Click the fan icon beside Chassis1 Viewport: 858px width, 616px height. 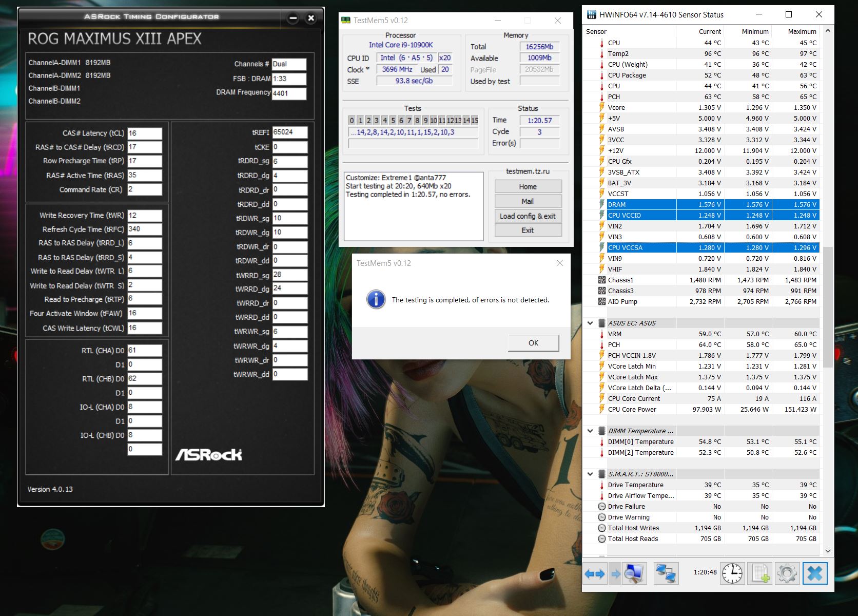(602, 280)
